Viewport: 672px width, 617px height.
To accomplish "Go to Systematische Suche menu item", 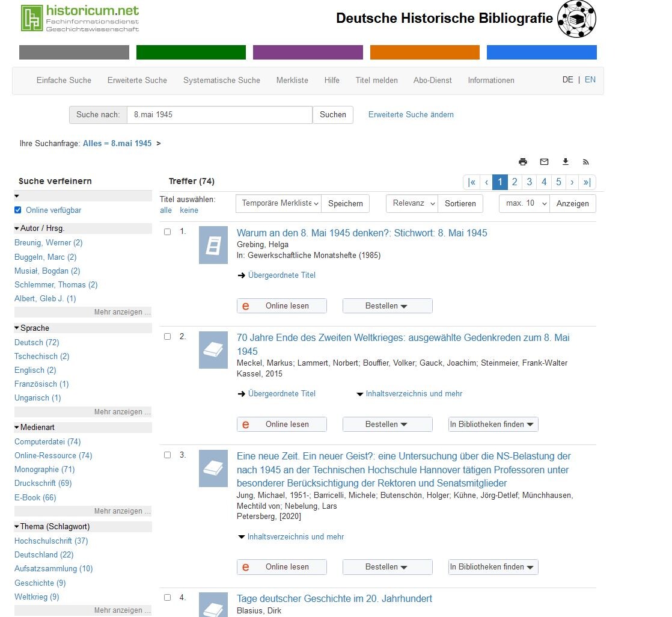I will (222, 80).
